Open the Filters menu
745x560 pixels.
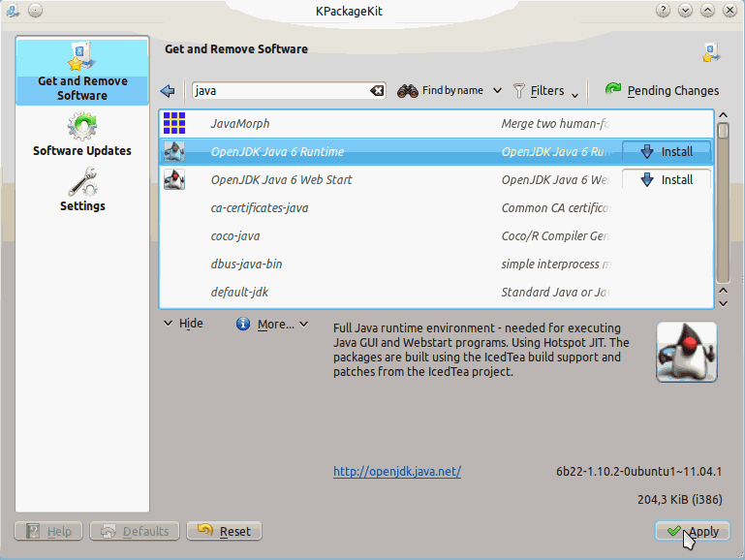click(x=546, y=91)
